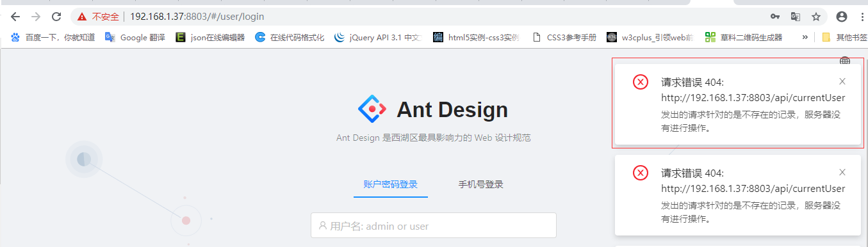The width and height of the screenshot is (868, 247).
Task: Click the red error icon in first notification
Action: [x=641, y=82]
